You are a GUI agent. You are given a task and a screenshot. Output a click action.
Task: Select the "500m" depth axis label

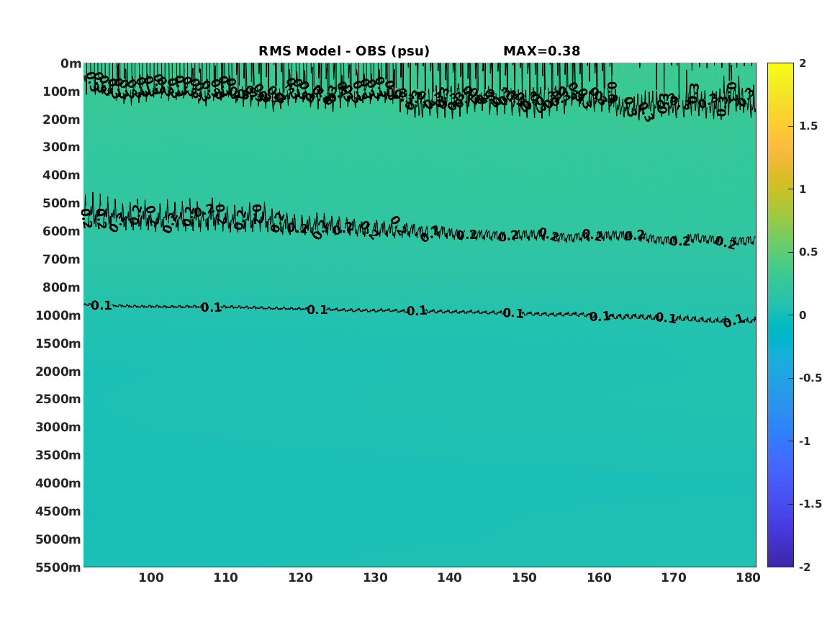pyautogui.click(x=62, y=204)
